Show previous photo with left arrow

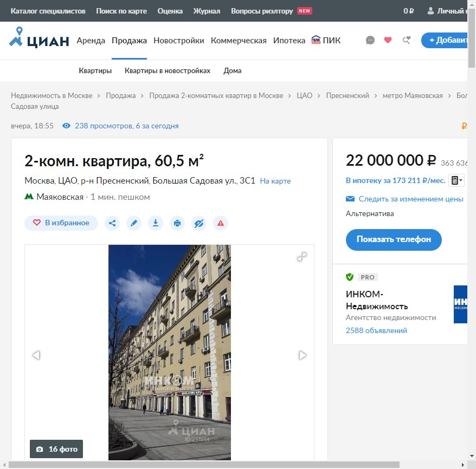coord(36,355)
